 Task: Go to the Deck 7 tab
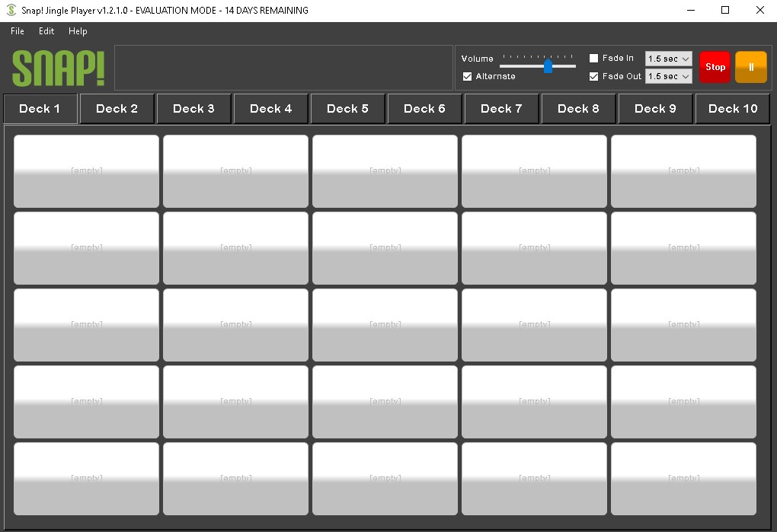pos(501,109)
